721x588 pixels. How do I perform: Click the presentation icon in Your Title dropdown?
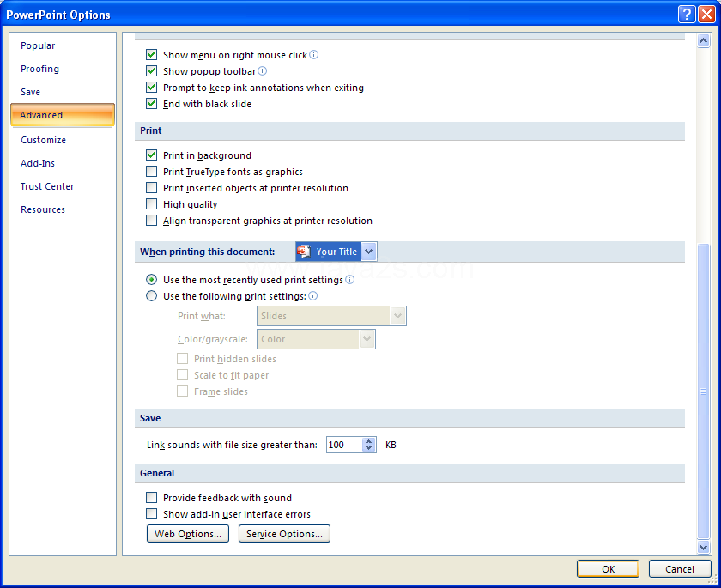[x=304, y=252]
